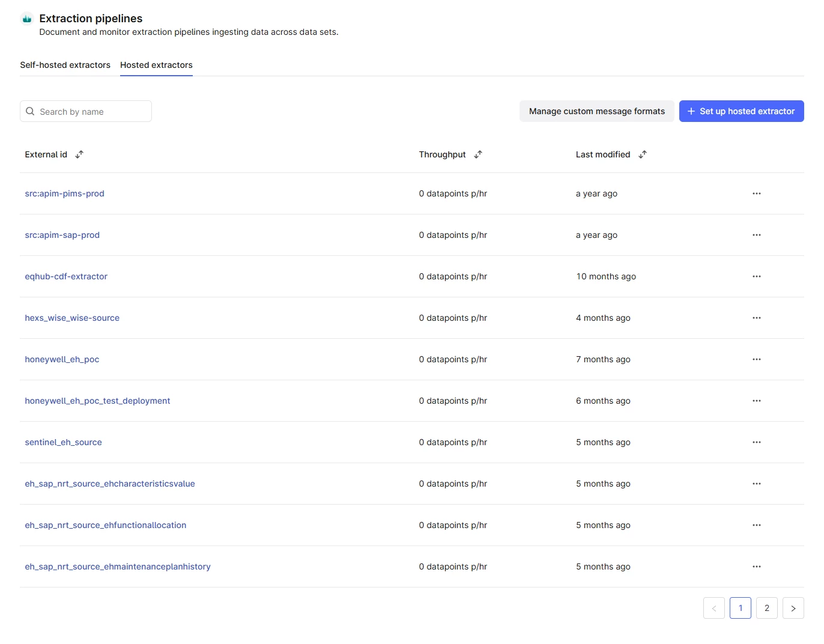This screenshot has width=824, height=644.
Task: Click the next page arrow
Action: (793, 608)
